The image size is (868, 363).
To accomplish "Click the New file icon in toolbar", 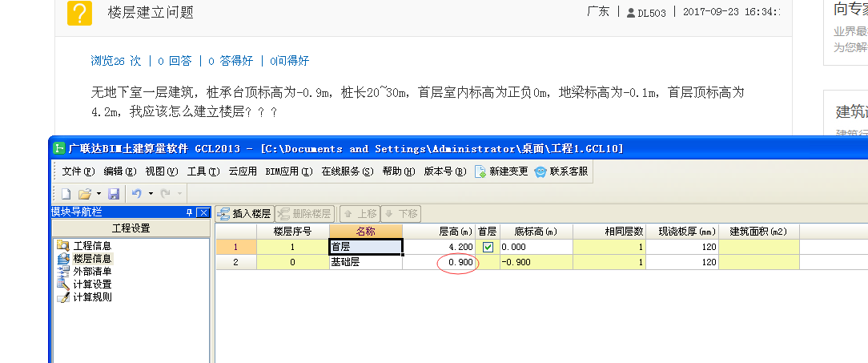I will click(66, 193).
